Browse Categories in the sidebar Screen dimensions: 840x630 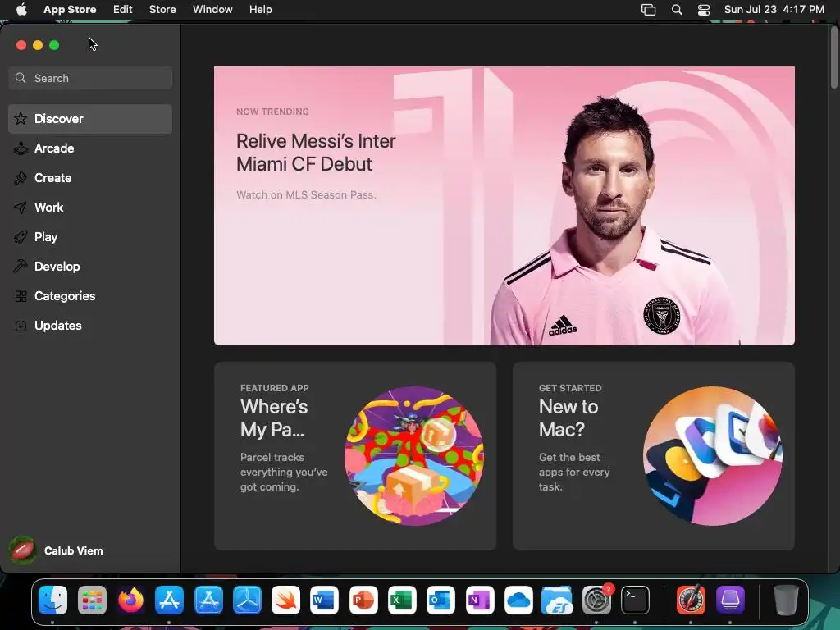pyautogui.click(x=90, y=295)
